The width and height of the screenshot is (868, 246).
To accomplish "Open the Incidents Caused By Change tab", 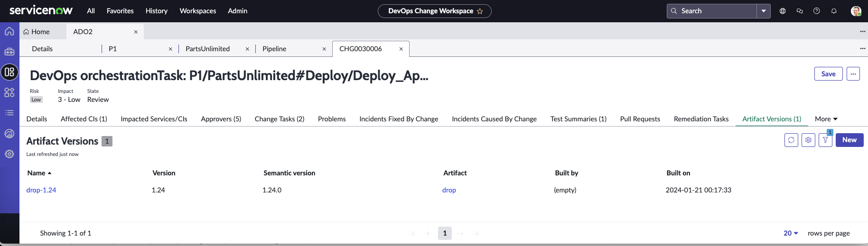I will point(494,119).
